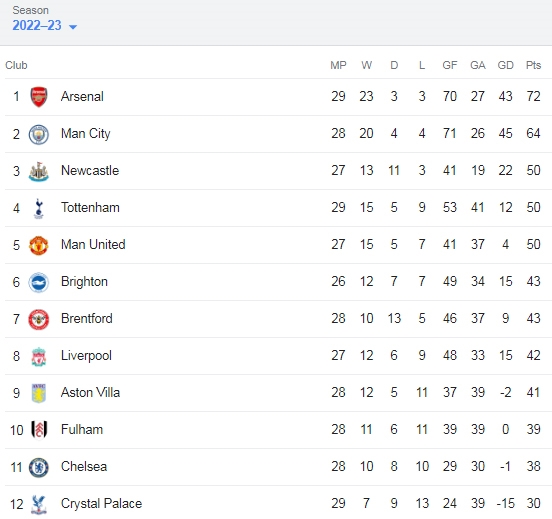Screen dimensions: 552x519
Task: Click the Liverpool club crest
Action: pos(39,357)
